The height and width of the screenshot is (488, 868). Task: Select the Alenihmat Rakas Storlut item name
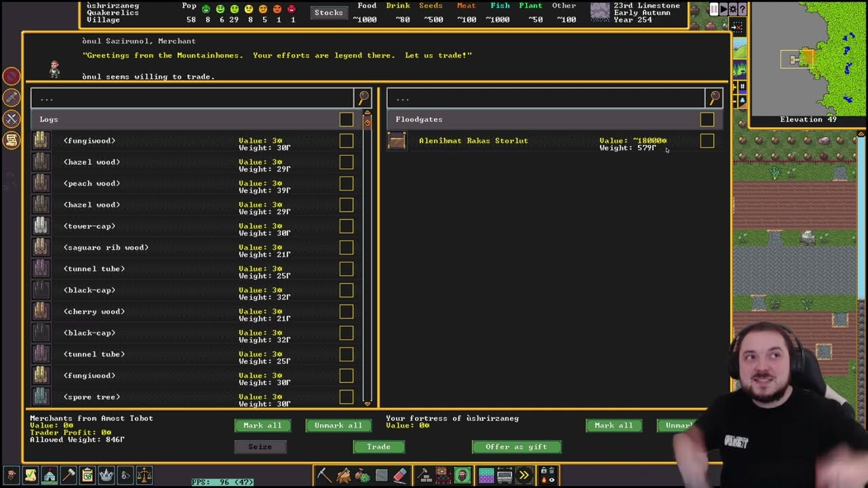[x=473, y=141]
